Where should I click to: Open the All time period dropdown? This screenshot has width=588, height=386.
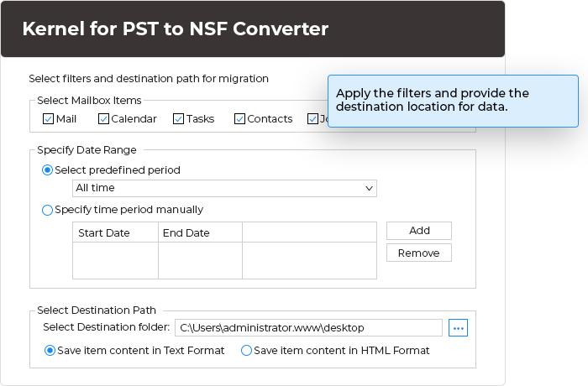point(224,188)
